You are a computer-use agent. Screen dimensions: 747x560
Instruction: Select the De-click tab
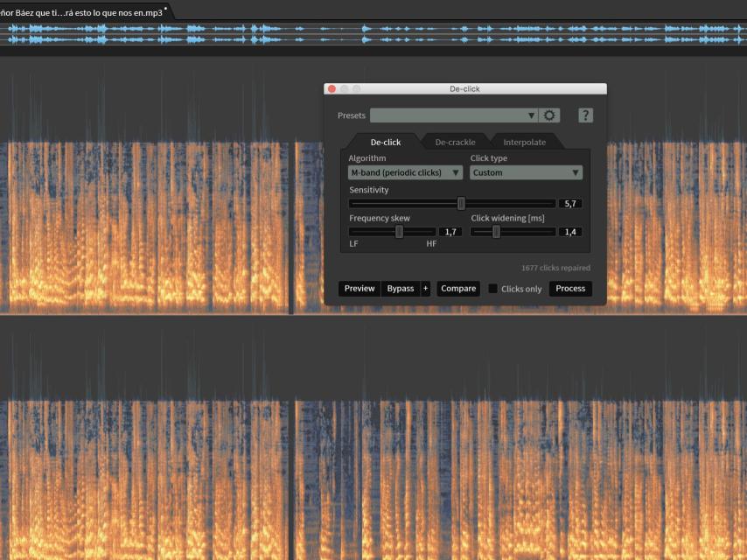[385, 142]
